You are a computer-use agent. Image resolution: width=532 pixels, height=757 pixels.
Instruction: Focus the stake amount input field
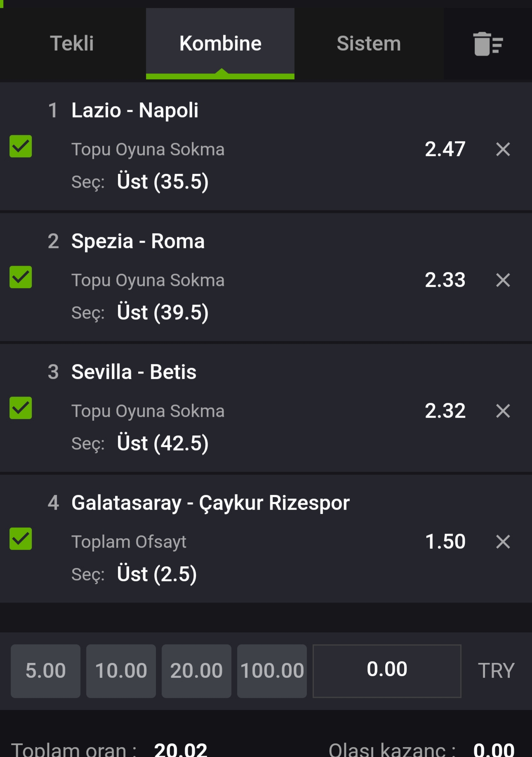(387, 671)
